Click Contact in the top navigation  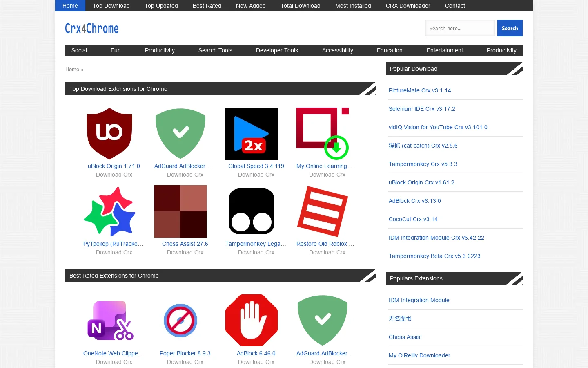(x=455, y=6)
